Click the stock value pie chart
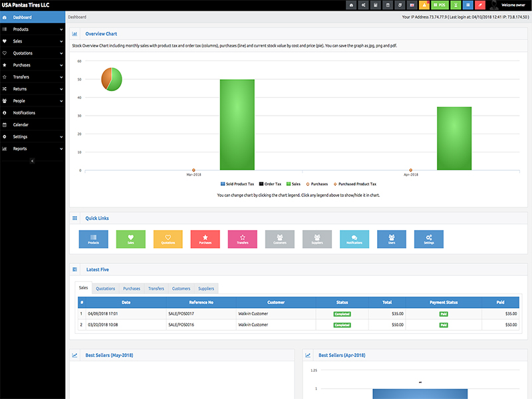The width and height of the screenshot is (532, 399). point(112,79)
